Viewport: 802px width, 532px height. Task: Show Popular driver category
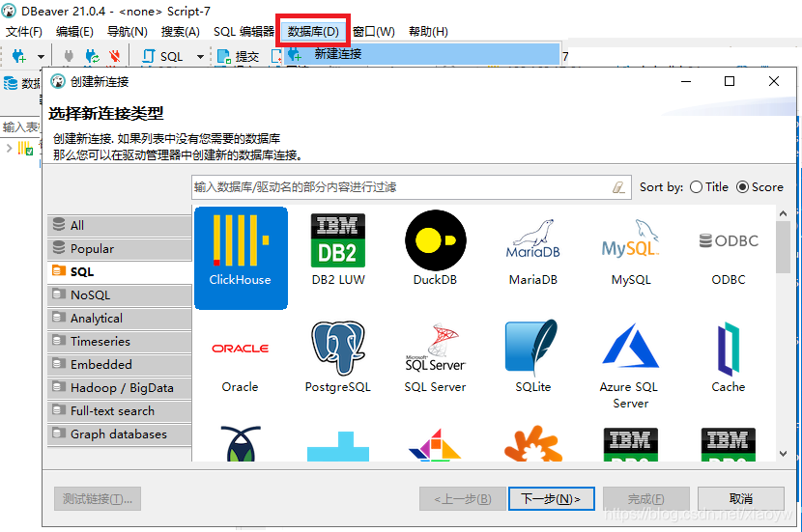[x=120, y=249]
